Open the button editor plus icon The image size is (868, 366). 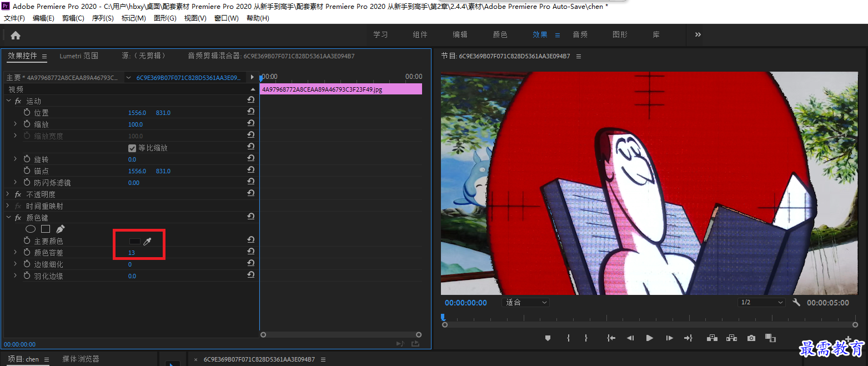[x=848, y=338]
